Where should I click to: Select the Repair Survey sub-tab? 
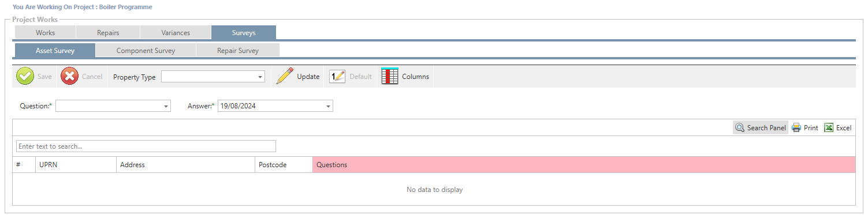pyautogui.click(x=238, y=51)
